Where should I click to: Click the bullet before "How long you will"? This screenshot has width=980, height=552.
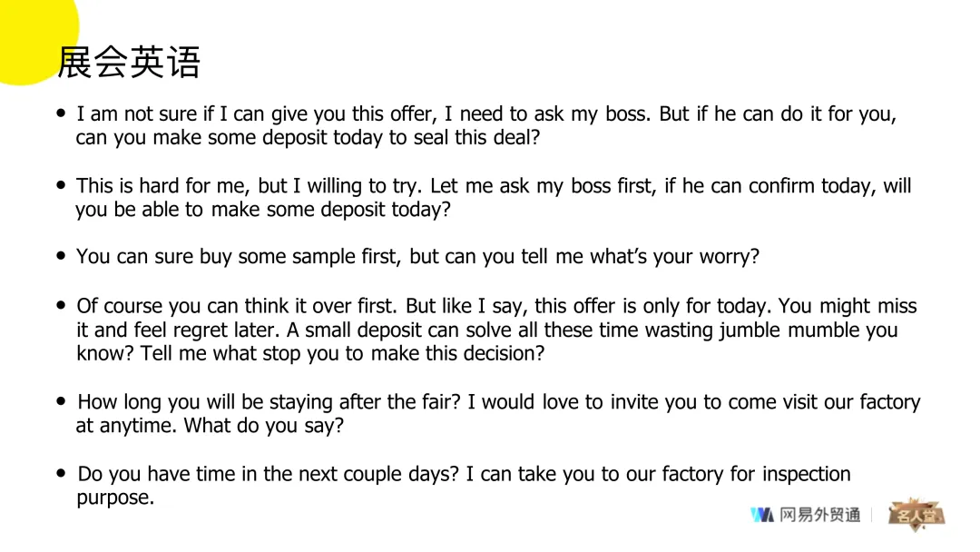click(61, 400)
